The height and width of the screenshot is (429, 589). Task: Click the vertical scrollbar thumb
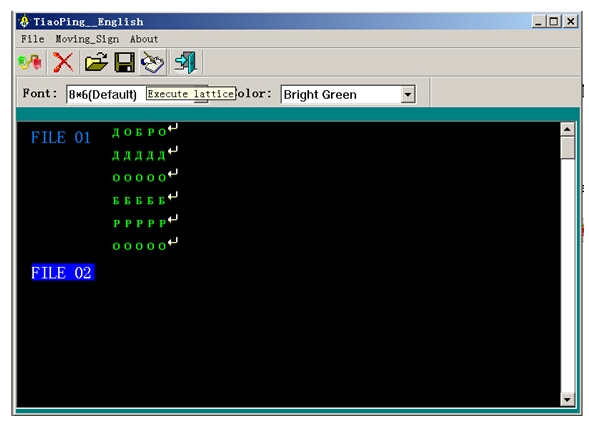(x=567, y=148)
